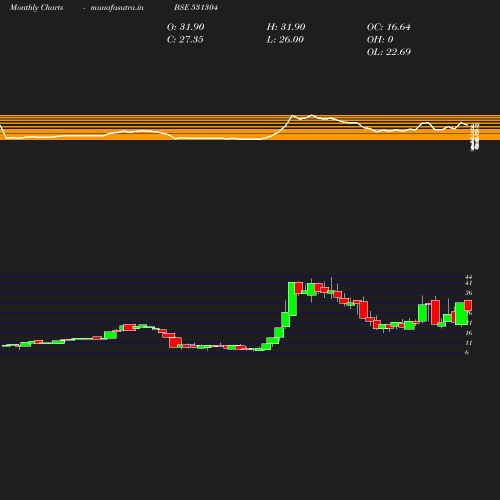Click the last red candle on the right

(x=468, y=305)
